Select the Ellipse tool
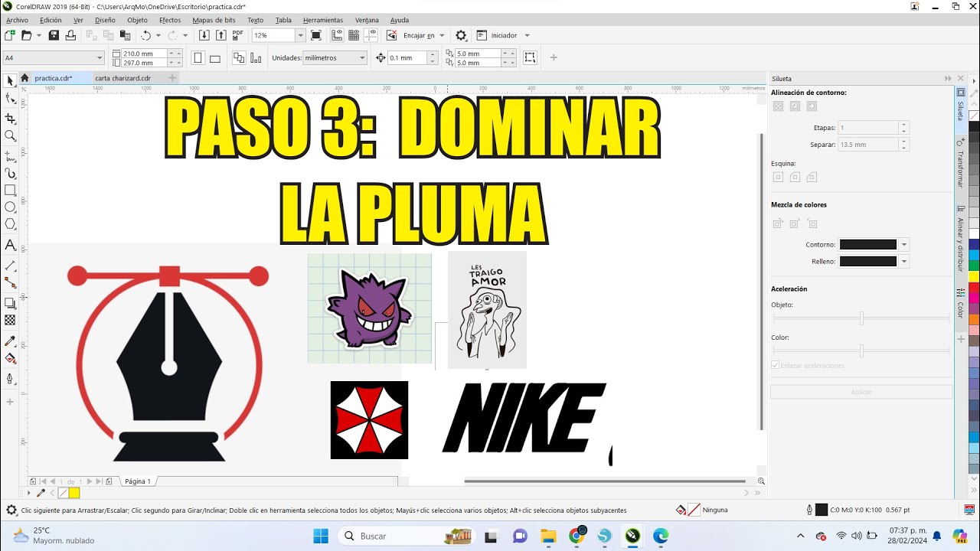The image size is (980, 551). click(x=10, y=207)
